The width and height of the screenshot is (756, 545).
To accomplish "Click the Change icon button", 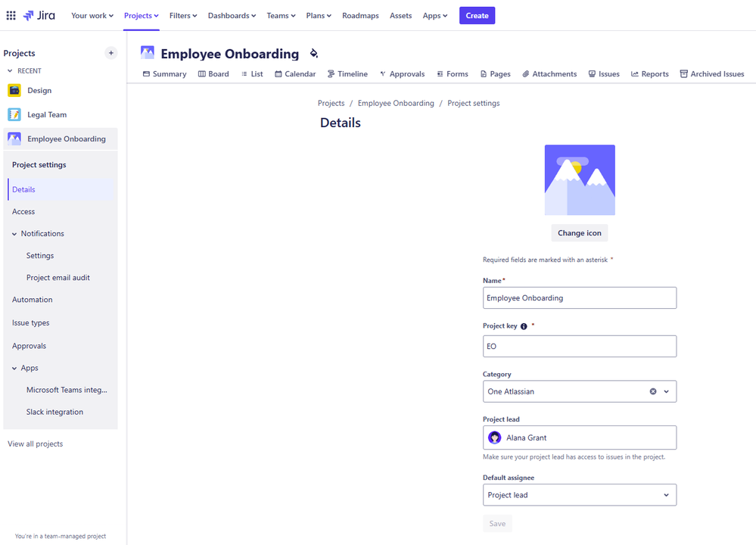I will pos(580,233).
